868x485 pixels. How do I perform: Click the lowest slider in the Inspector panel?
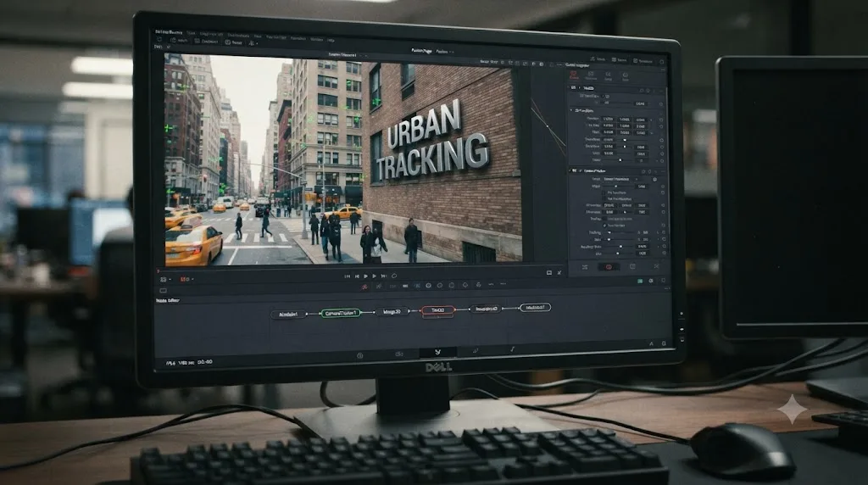pyautogui.click(x=620, y=253)
